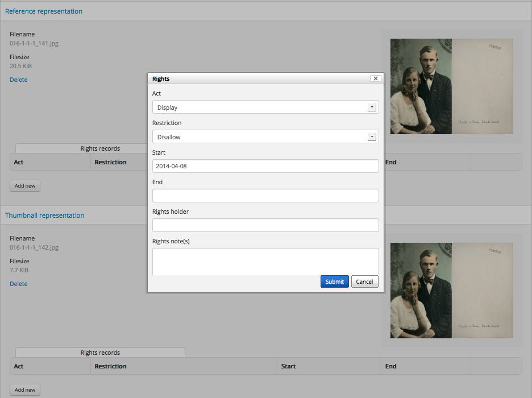Collapse the Reference representation section header
This screenshot has height=398, width=532.
tap(44, 11)
